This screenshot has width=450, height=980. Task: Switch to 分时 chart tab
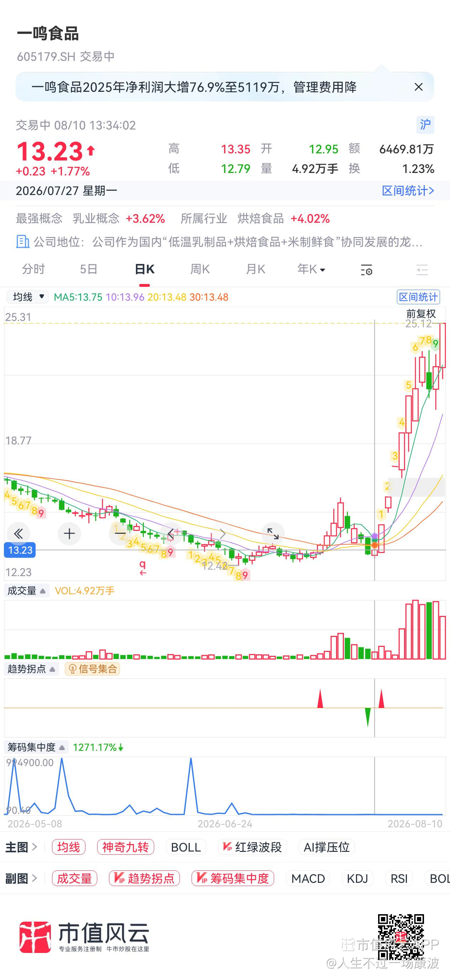33,269
